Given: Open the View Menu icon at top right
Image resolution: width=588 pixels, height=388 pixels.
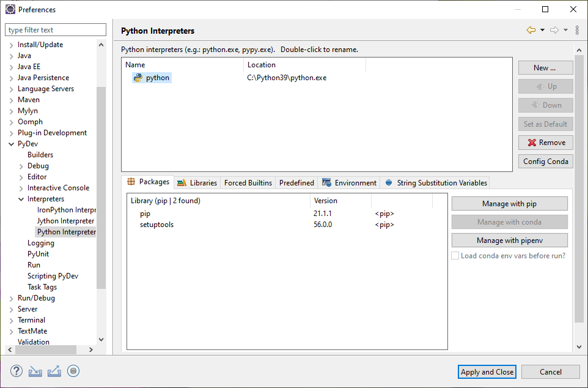Looking at the screenshot, I should pyautogui.click(x=577, y=30).
